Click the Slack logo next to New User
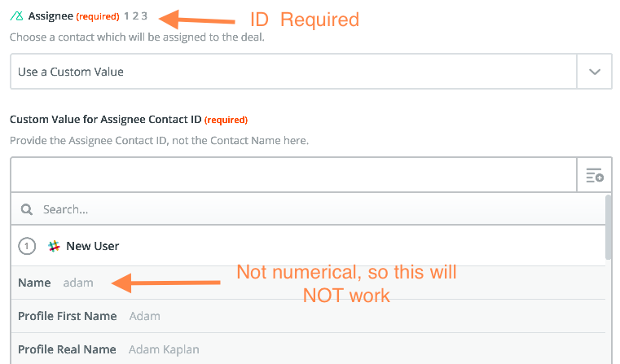Image resolution: width=620 pixels, height=364 pixels. [54, 246]
